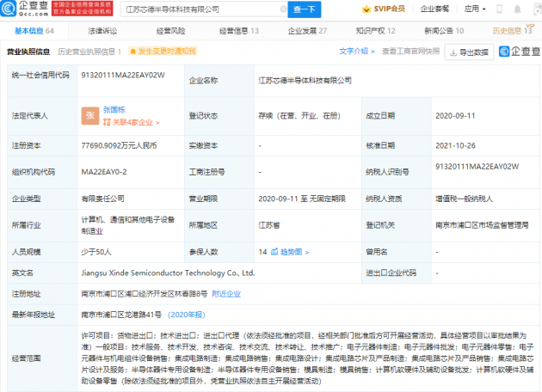Click the 张 legal representative avatar
This screenshot has width=542, height=392.
point(89,114)
